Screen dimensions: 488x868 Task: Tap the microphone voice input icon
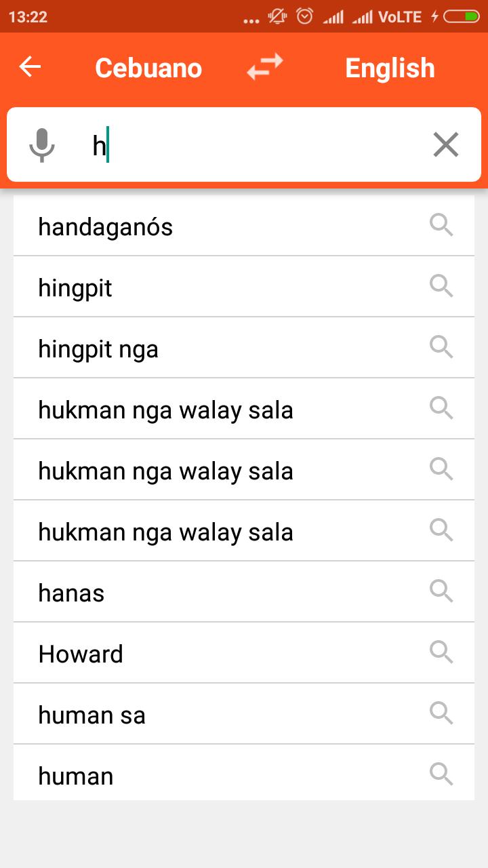pyautogui.click(x=42, y=144)
